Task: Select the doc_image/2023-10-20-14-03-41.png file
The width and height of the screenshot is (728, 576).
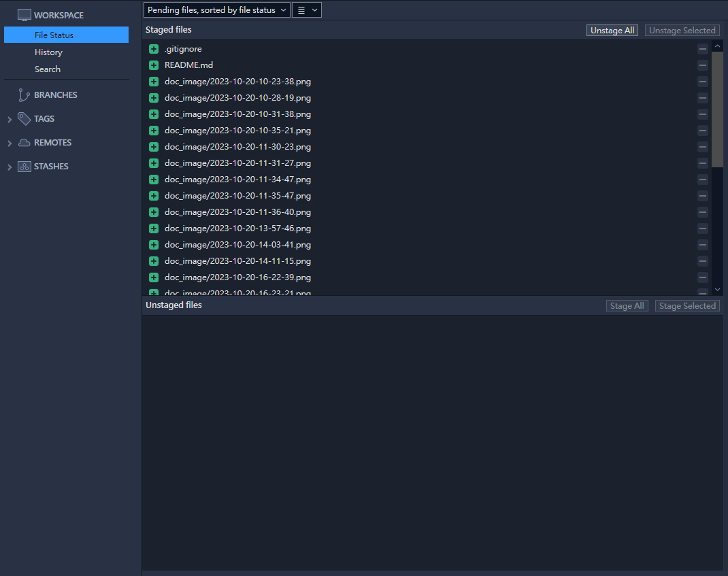Action: (x=237, y=245)
